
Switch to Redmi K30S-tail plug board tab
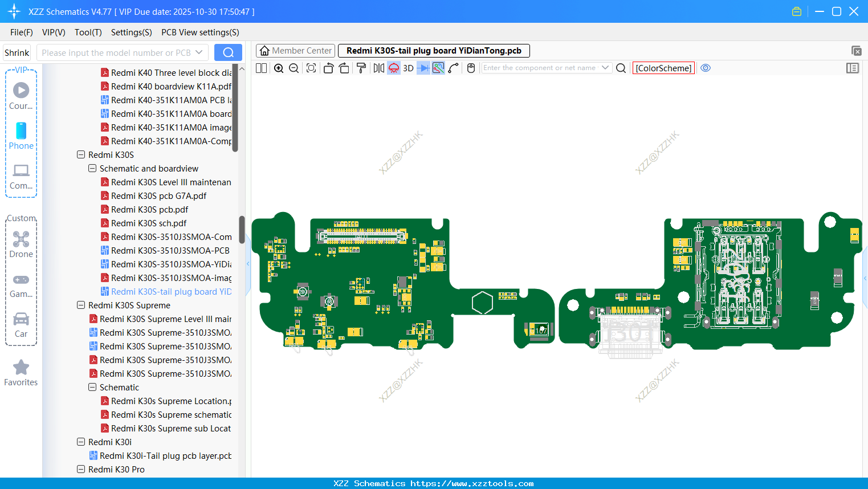click(x=434, y=50)
